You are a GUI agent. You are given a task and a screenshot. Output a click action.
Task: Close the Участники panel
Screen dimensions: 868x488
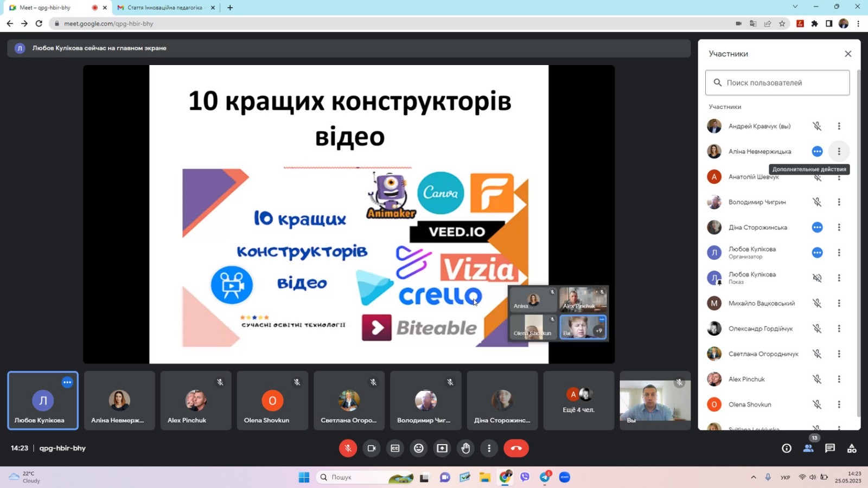[848, 54]
